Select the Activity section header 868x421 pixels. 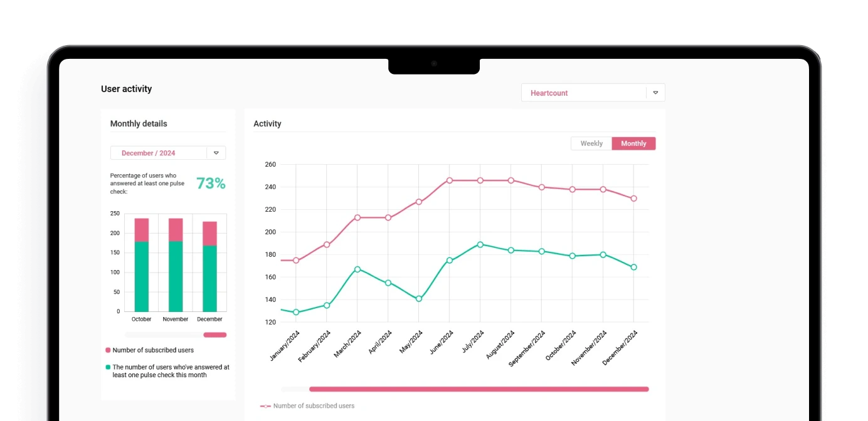click(x=268, y=123)
